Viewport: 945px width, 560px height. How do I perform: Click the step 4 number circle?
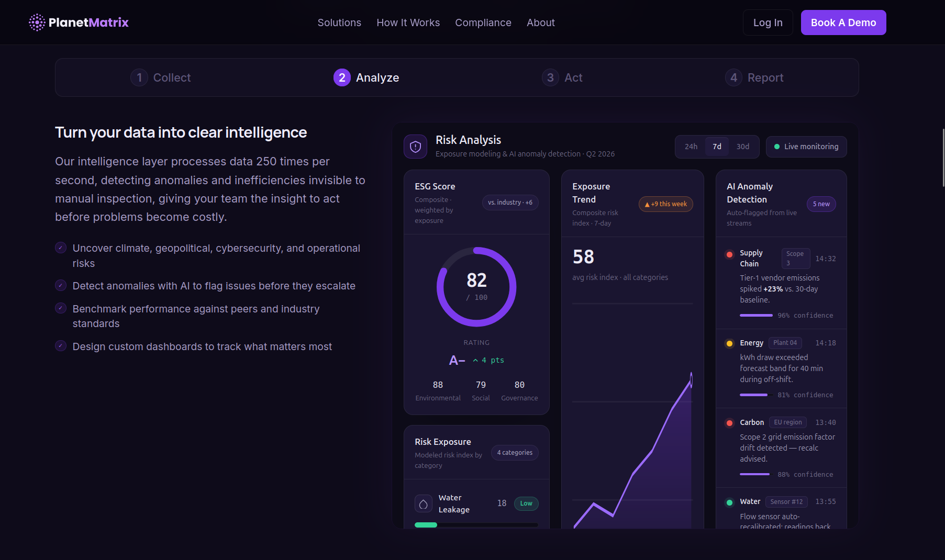pyautogui.click(x=733, y=77)
